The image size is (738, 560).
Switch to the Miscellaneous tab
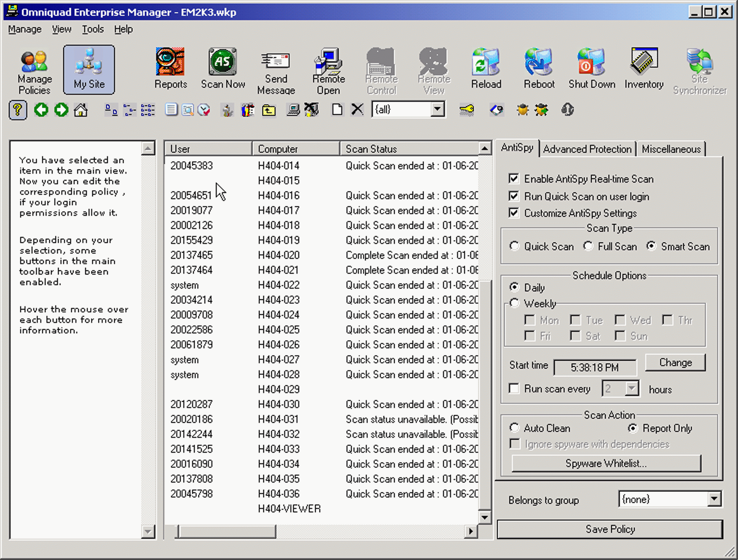tap(671, 149)
